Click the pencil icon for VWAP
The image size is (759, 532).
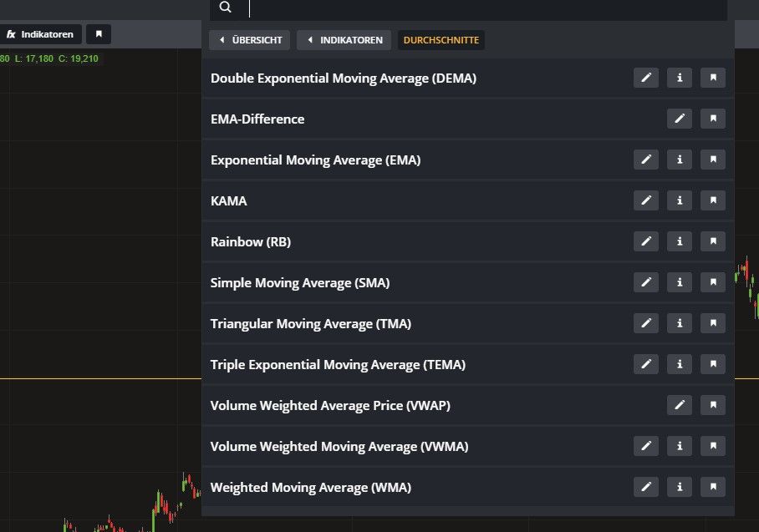click(x=680, y=406)
